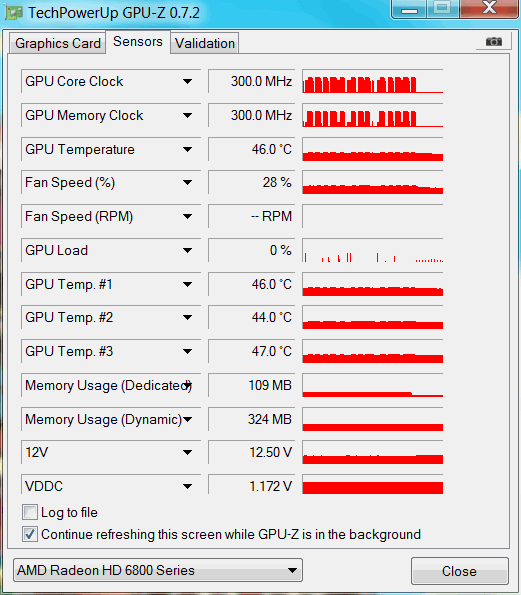Screen dimensions: 521x595
Task: Select the Sensors tab
Action: click(138, 41)
